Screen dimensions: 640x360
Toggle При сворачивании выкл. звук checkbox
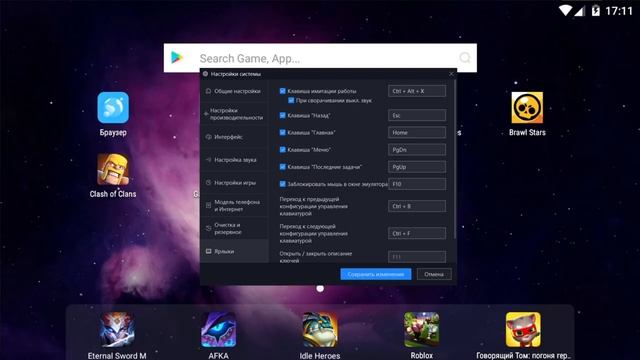point(291,100)
